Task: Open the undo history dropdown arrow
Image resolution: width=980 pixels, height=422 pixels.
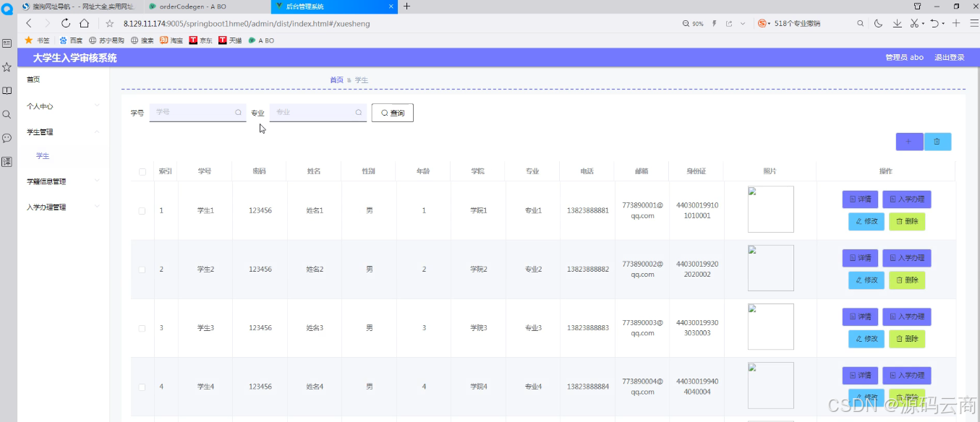Action: click(943, 24)
